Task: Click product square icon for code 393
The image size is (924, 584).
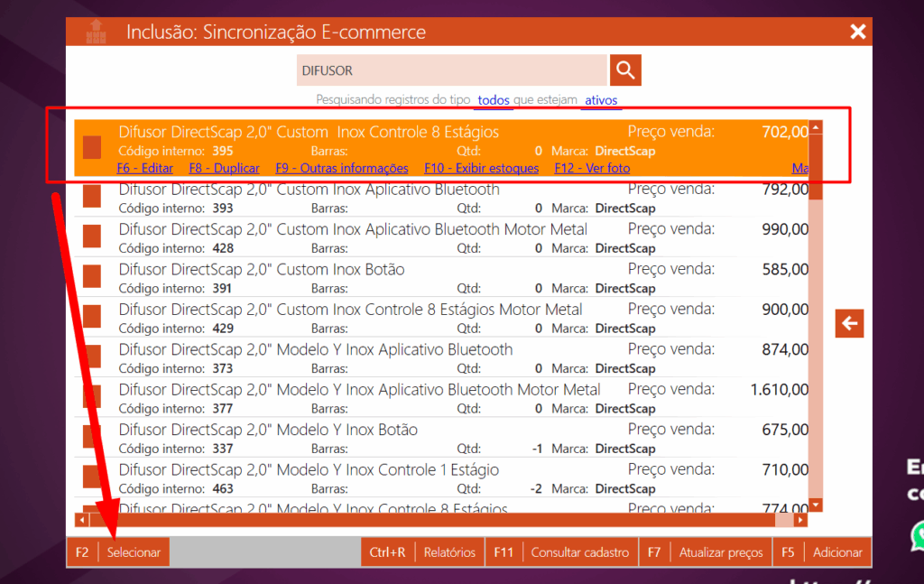Action: pos(92,197)
